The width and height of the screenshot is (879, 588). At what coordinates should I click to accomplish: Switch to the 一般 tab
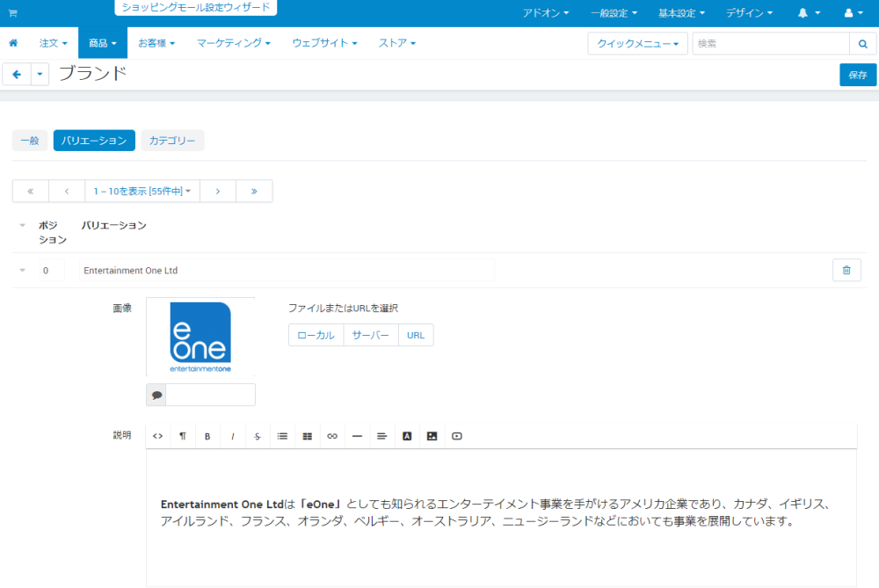(30, 140)
